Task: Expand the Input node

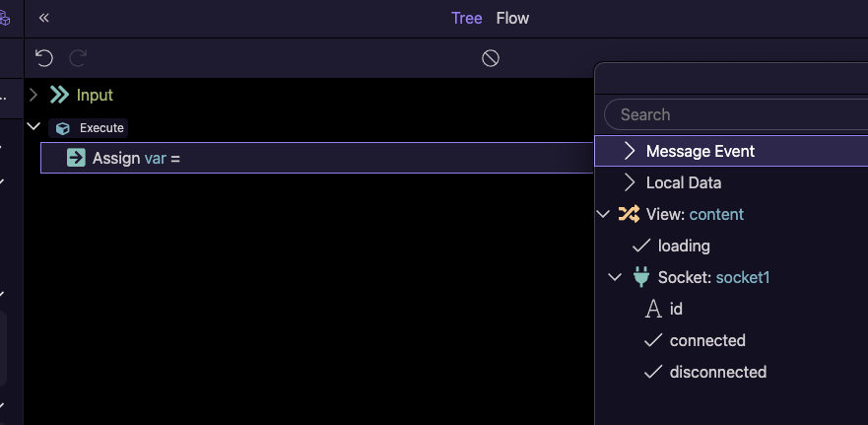Action: pos(33,95)
